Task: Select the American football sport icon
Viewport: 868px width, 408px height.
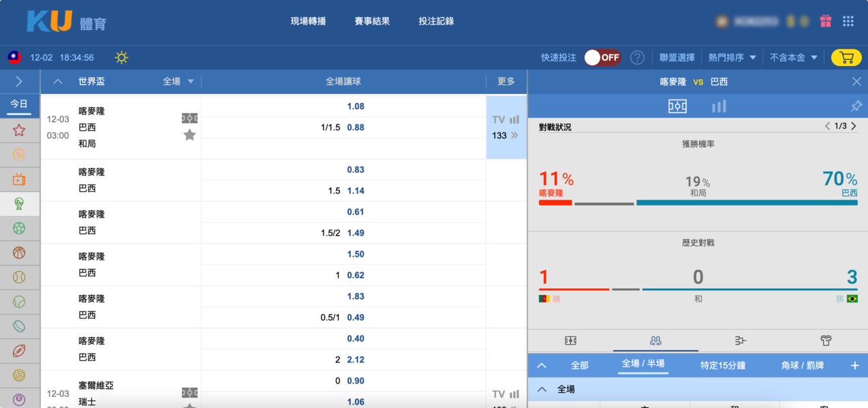Action: [19, 351]
